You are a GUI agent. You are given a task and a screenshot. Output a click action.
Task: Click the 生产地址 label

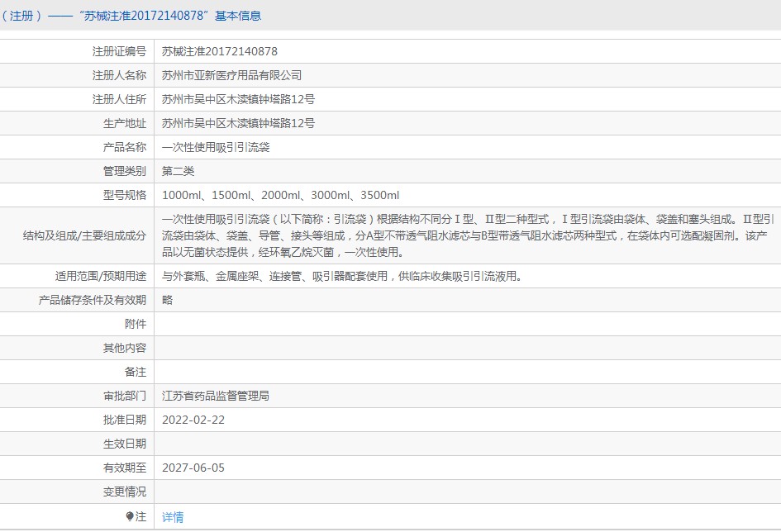pyautogui.click(x=125, y=123)
